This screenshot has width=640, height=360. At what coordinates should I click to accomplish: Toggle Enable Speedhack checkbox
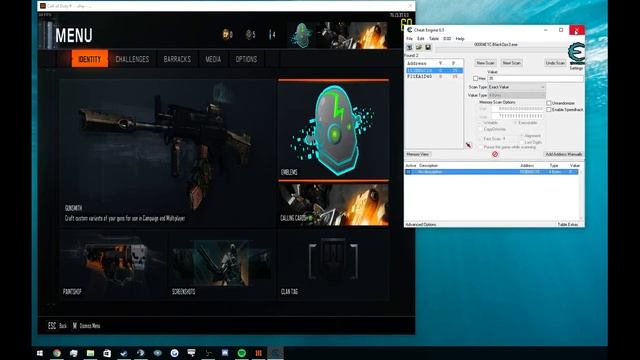pyautogui.click(x=549, y=110)
